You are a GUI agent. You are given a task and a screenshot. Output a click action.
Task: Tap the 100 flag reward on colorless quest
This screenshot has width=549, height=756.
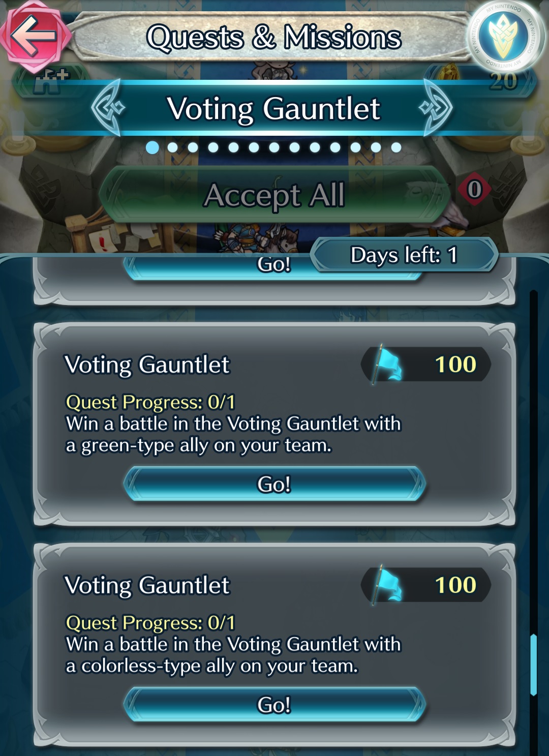(x=426, y=585)
